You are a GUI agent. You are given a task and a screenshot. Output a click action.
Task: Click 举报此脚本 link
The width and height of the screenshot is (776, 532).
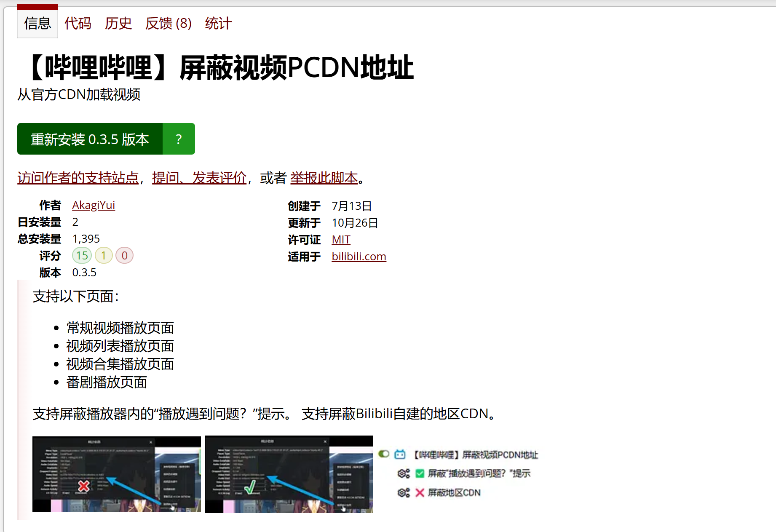tap(324, 178)
